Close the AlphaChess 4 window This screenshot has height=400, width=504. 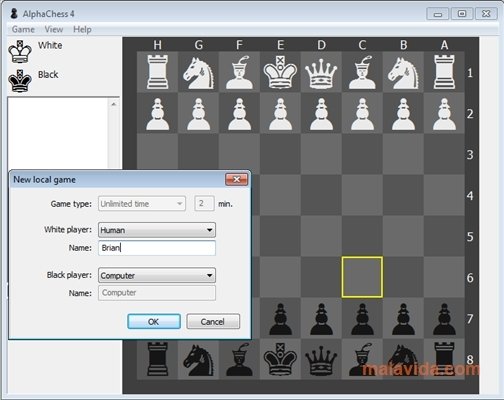point(486,14)
